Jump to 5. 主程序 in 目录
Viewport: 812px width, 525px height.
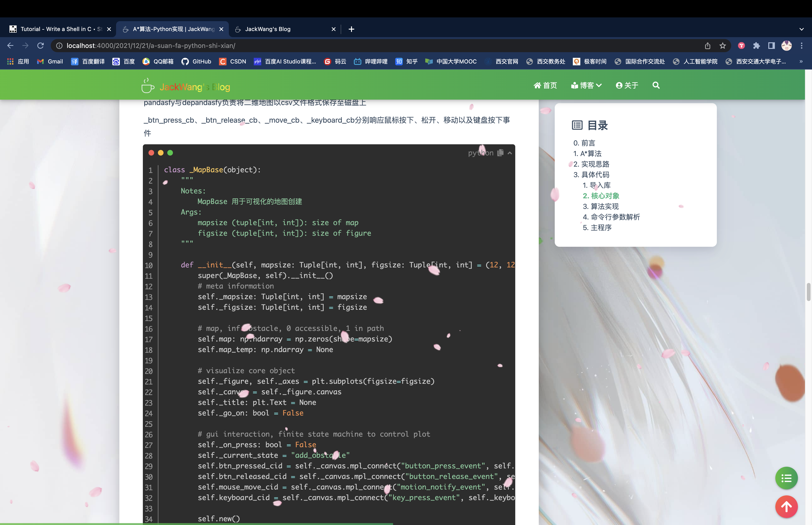(597, 227)
